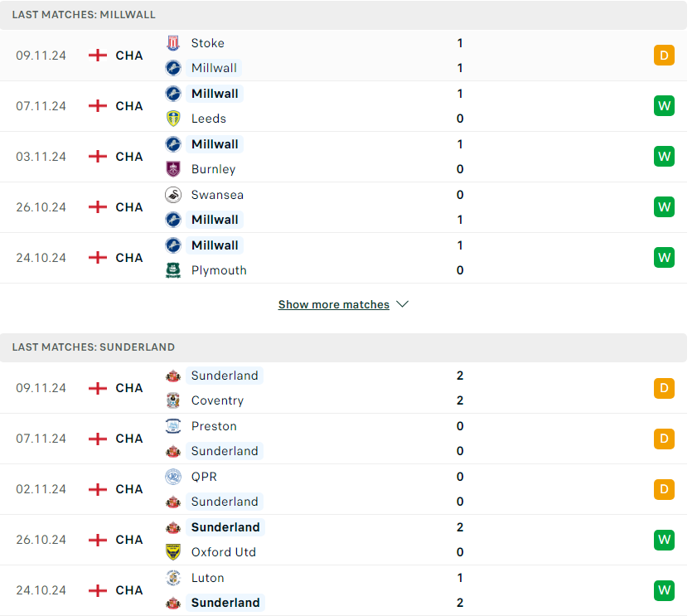Click the Swansea club crest icon
The width and height of the screenshot is (697, 616).
coord(173,195)
